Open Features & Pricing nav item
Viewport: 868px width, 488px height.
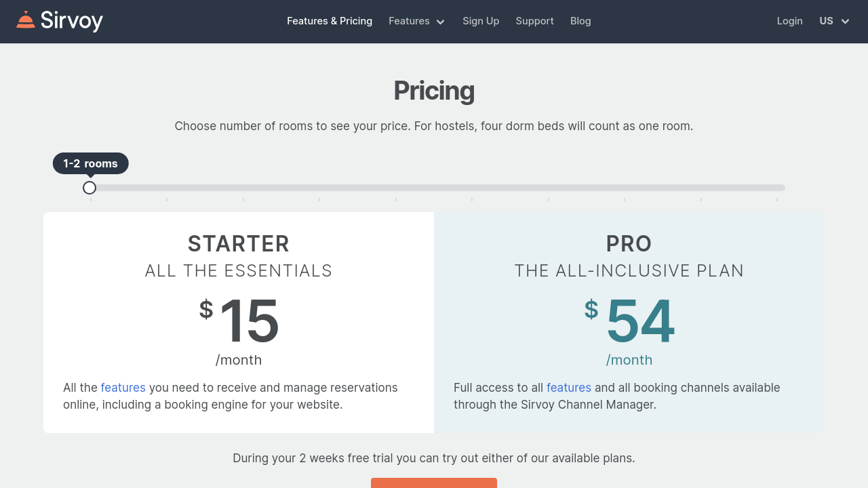tap(330, 21)
